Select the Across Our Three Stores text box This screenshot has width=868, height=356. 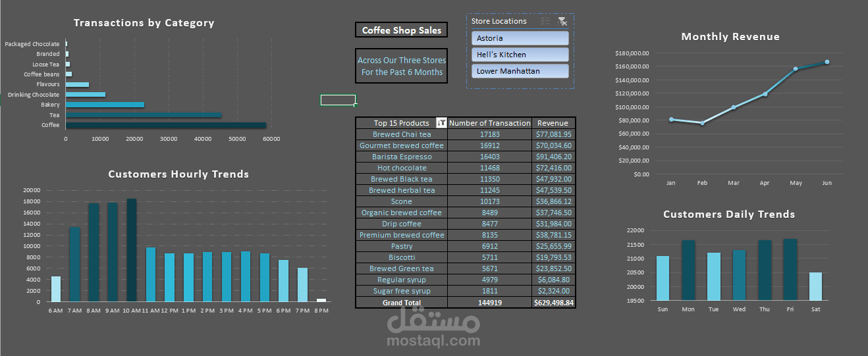(x=401, y=66)
